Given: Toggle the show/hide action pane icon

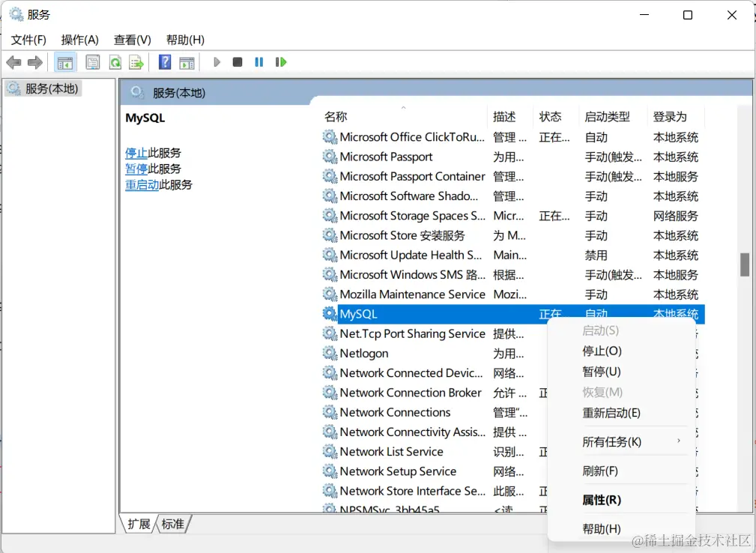Looking at the screenshot, I should tap(187, 62).
